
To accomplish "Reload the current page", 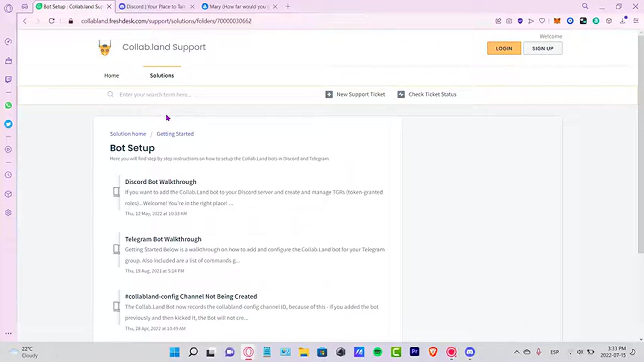I will click(x=51, y=21).
